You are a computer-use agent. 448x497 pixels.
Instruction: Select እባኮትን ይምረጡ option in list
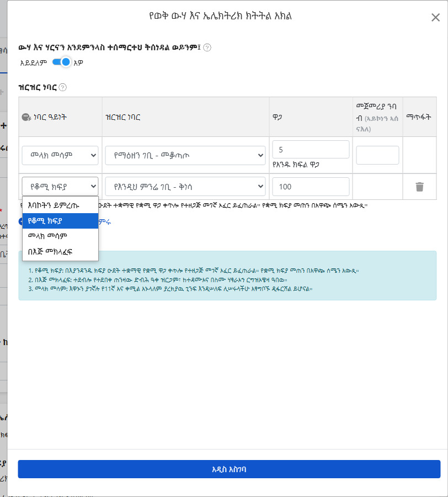60,205
